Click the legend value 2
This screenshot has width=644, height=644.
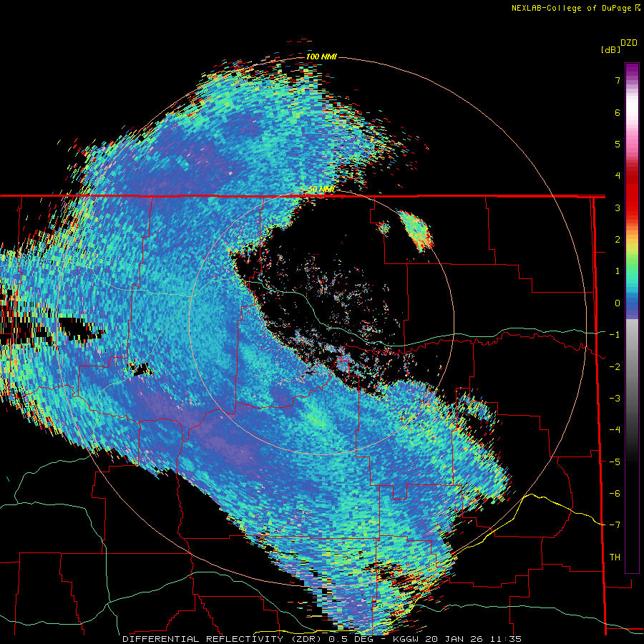pyautogui.click(x=618, y=240)
